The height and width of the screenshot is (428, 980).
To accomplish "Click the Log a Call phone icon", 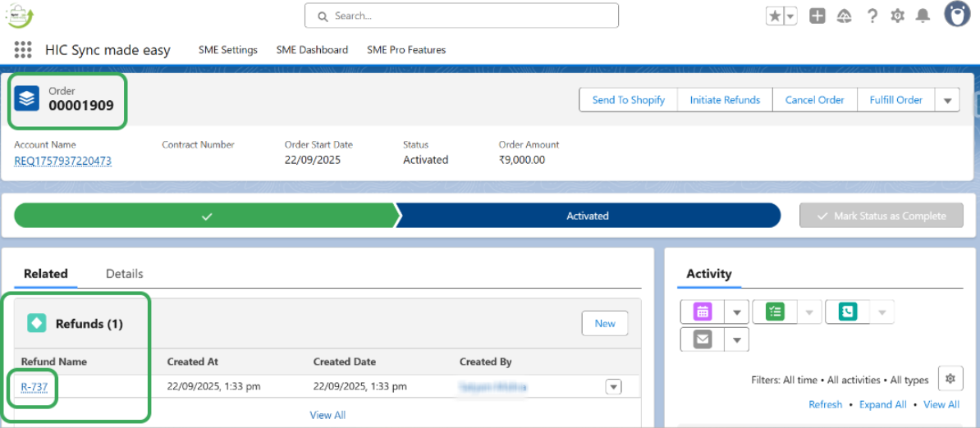I will coord(848,312).
